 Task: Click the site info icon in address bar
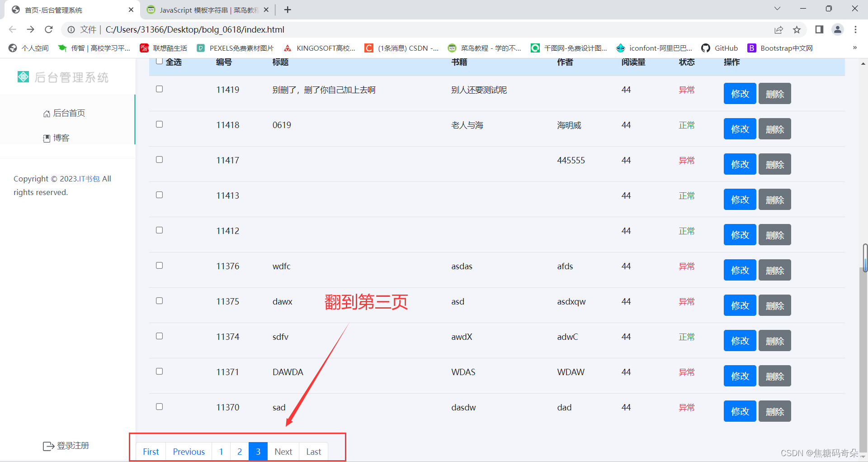coord(71,29)
